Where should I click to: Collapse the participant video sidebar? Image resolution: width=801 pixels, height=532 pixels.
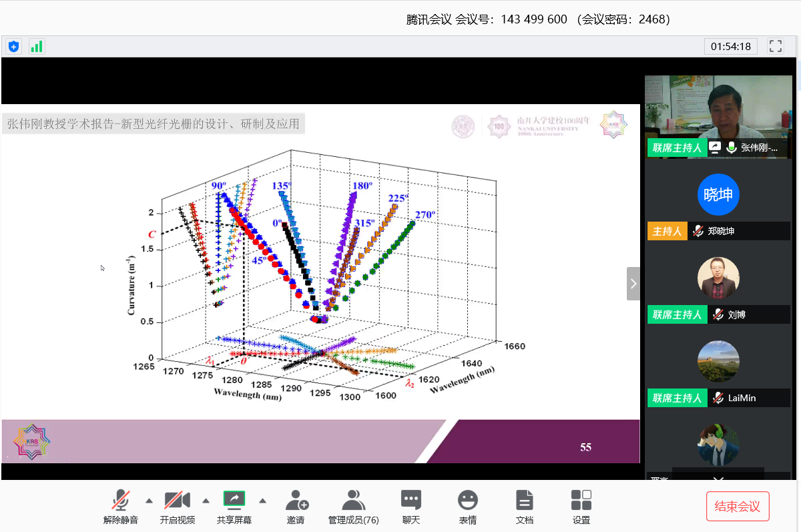(x=633, y=284)
